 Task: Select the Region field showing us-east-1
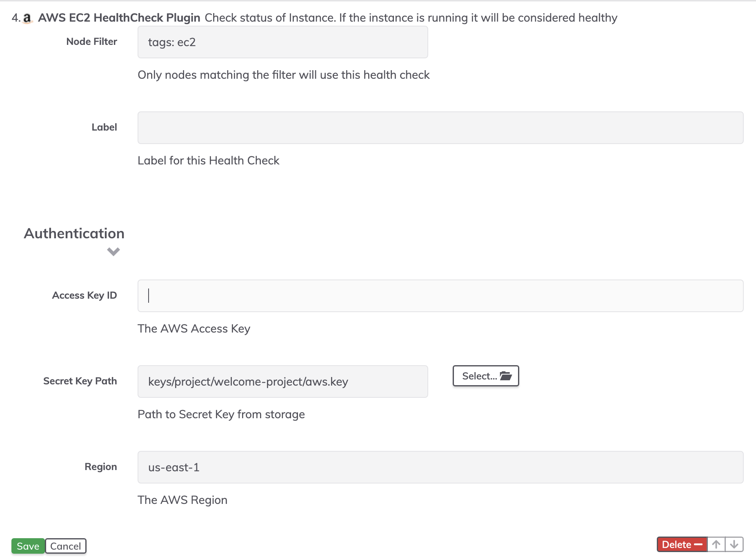point(440,467)
